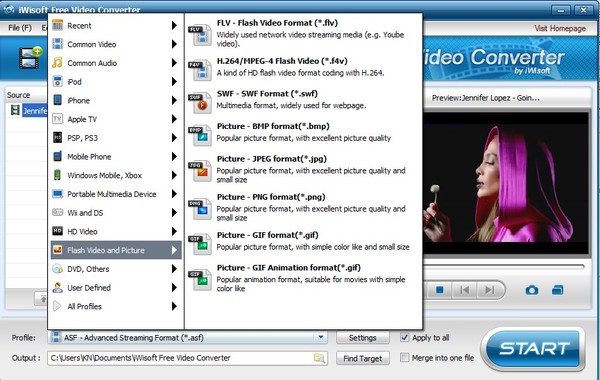Click the PNG picture format icon

[x=200, y=208]
